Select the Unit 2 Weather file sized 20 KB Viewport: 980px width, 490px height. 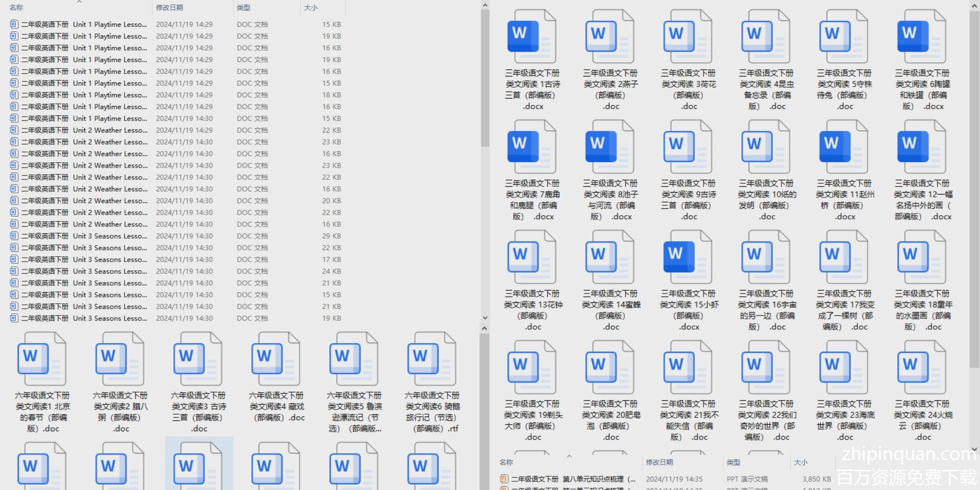(x=83, y=201)
